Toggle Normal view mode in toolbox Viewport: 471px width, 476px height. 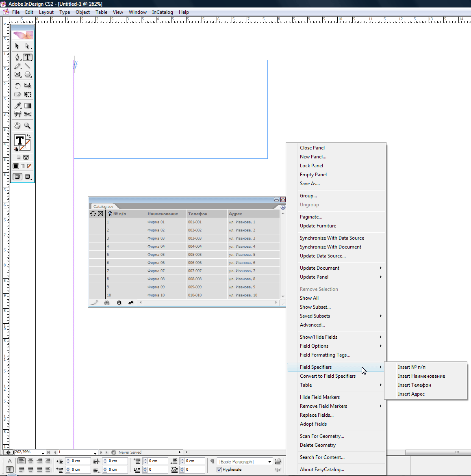17,177
